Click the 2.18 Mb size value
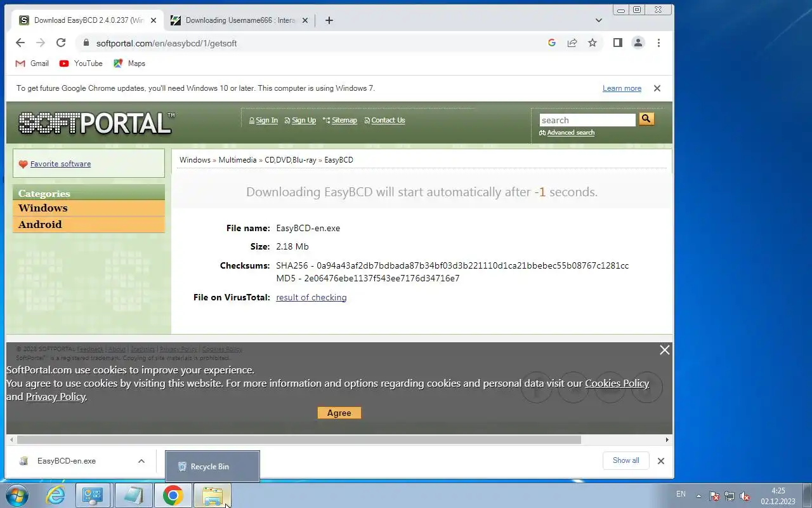The height and width of the screenshot is (508, 812). 292,246
